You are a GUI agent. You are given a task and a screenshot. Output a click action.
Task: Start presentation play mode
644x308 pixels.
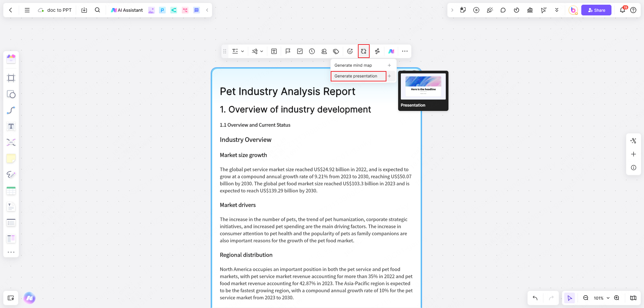click(x=476, y=10)
